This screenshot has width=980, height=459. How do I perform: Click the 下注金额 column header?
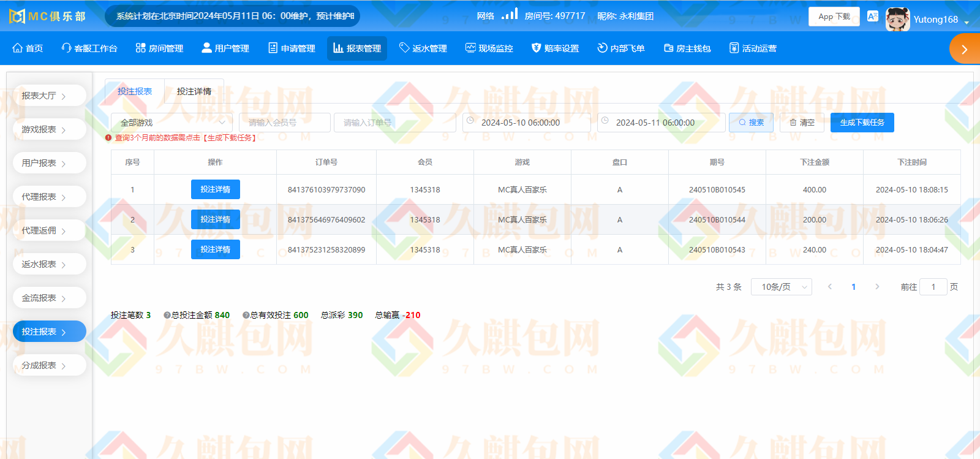click(x=815, y=162)
